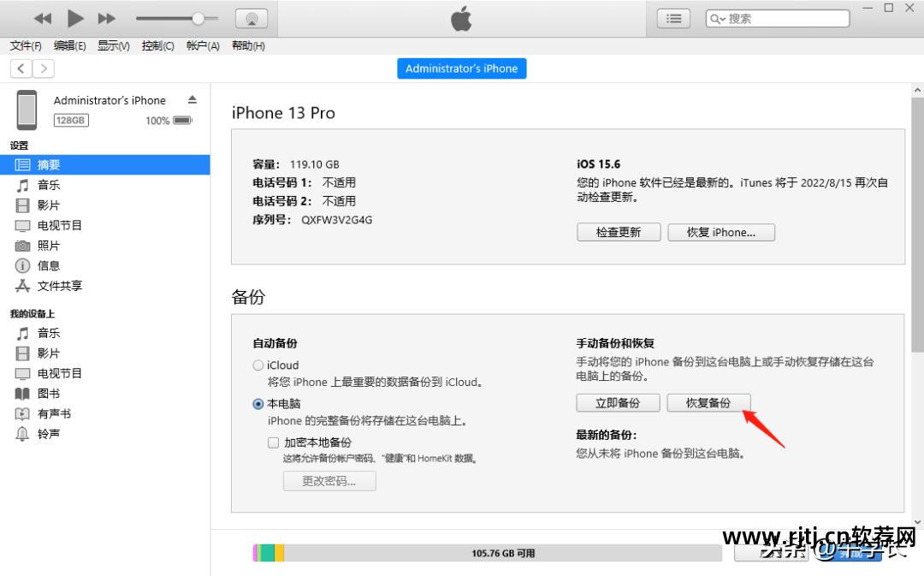Viewport: 924px width, 576px height.
Task: Adjust the volume slider knob
Action: [x=198, y=19]
